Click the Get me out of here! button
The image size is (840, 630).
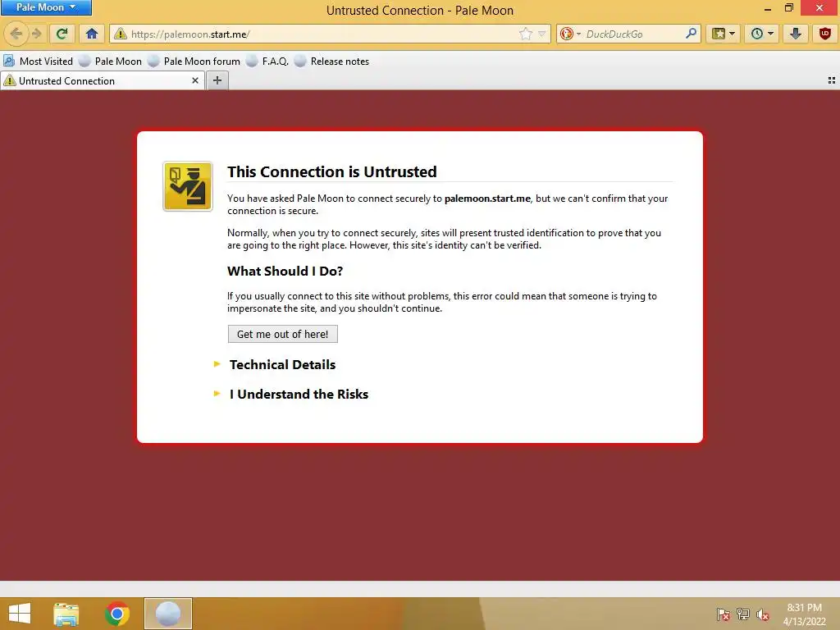283,334
